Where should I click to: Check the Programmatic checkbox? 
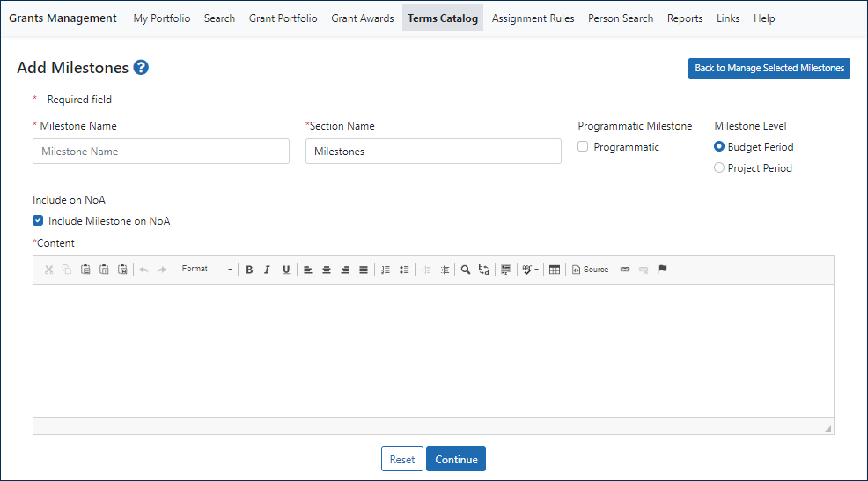[x=583, y=147]
